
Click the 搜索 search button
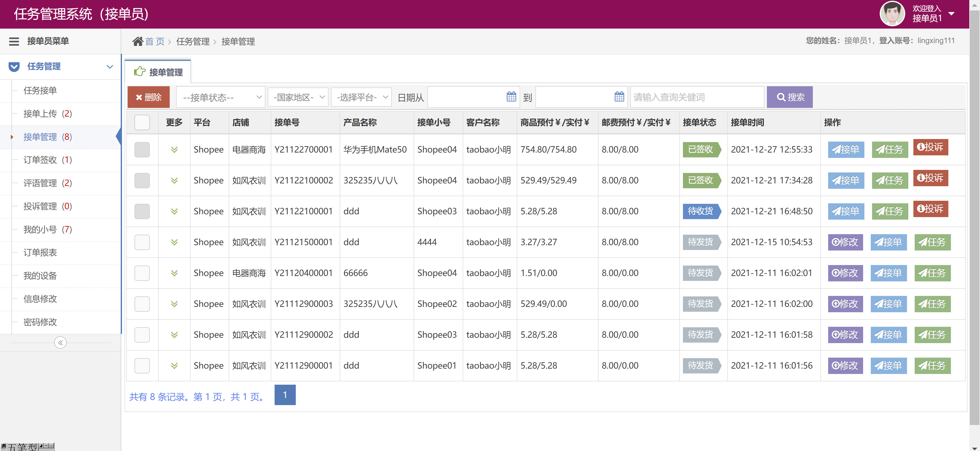tap(789, 97)
